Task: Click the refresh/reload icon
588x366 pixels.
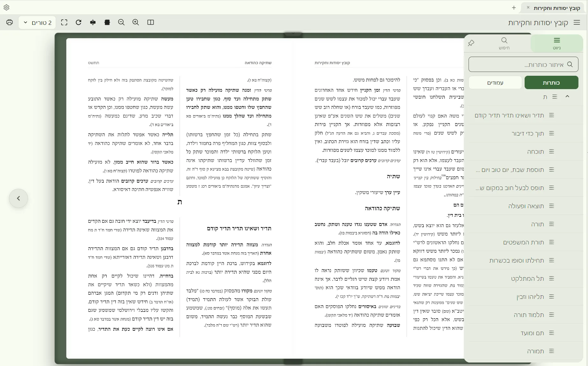Action: click(79, 22)
